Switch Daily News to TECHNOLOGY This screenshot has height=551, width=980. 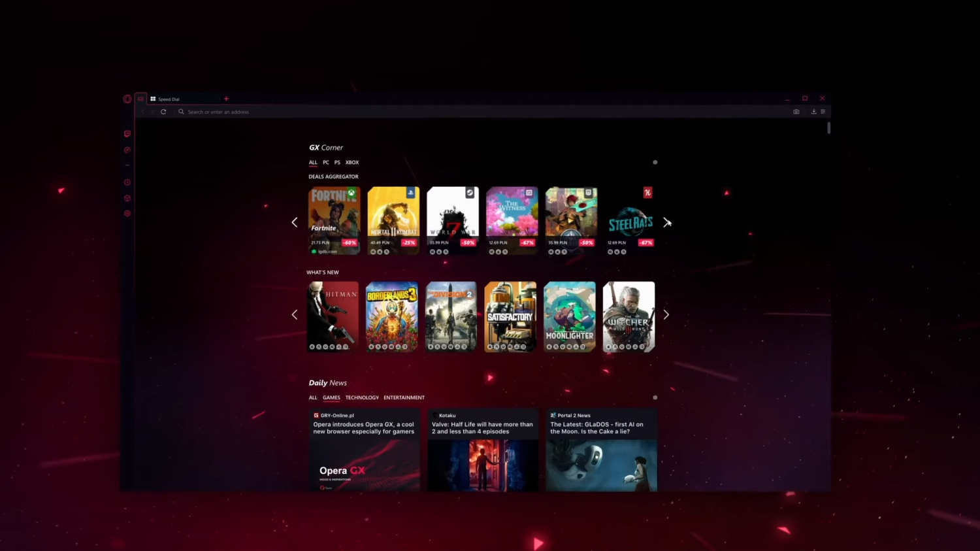[362, 397]
